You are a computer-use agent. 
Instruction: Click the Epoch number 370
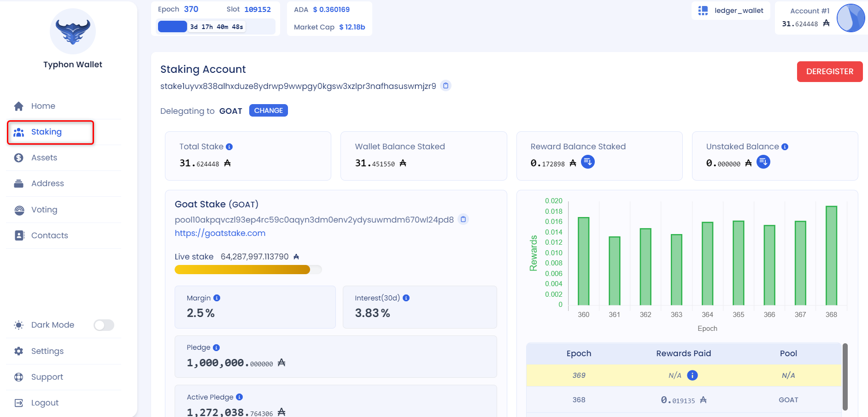tap(191, 9)
